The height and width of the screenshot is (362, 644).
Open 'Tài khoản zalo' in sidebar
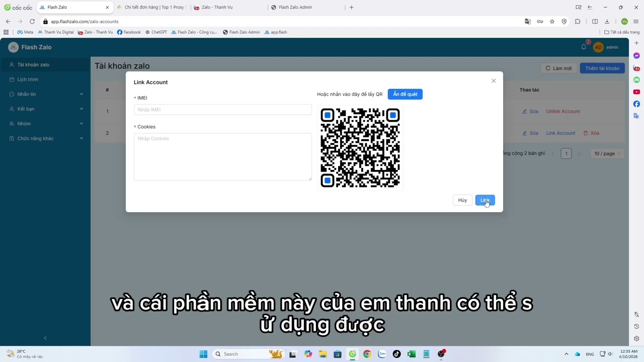(45, 65)
